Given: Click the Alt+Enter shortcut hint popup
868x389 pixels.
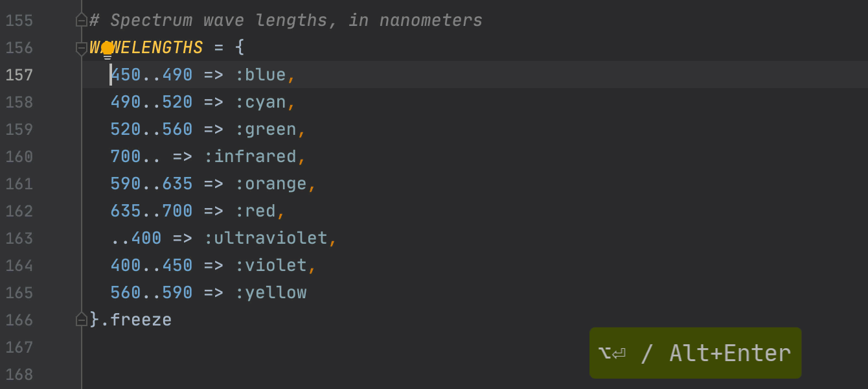Looking at the screenshot, I should tap(695, 353).
